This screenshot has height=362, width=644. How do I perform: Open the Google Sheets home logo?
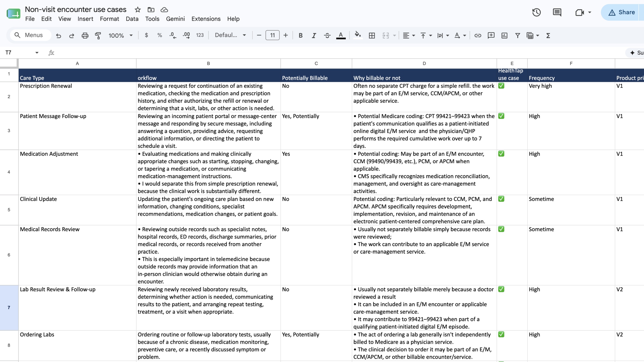[13, 13]
